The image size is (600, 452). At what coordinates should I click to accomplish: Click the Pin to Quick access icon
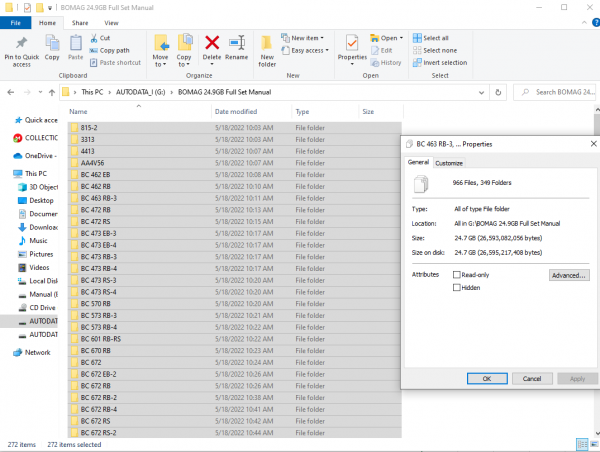[x=21, y=43]
